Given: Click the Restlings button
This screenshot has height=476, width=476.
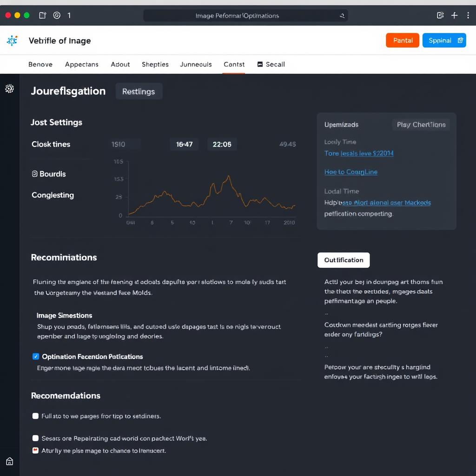Looking at the screenshot, I should pyautogui.click(x=139, y=92).
